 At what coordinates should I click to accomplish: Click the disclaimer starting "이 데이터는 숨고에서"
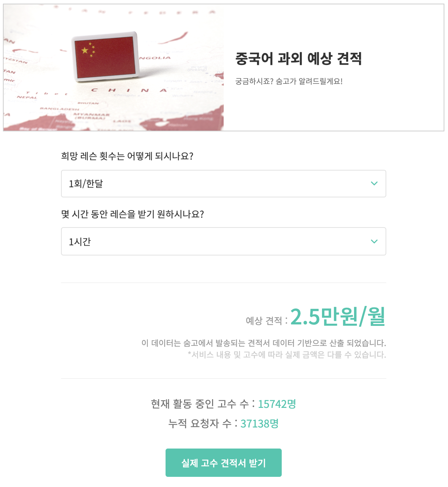pos(264,343)
